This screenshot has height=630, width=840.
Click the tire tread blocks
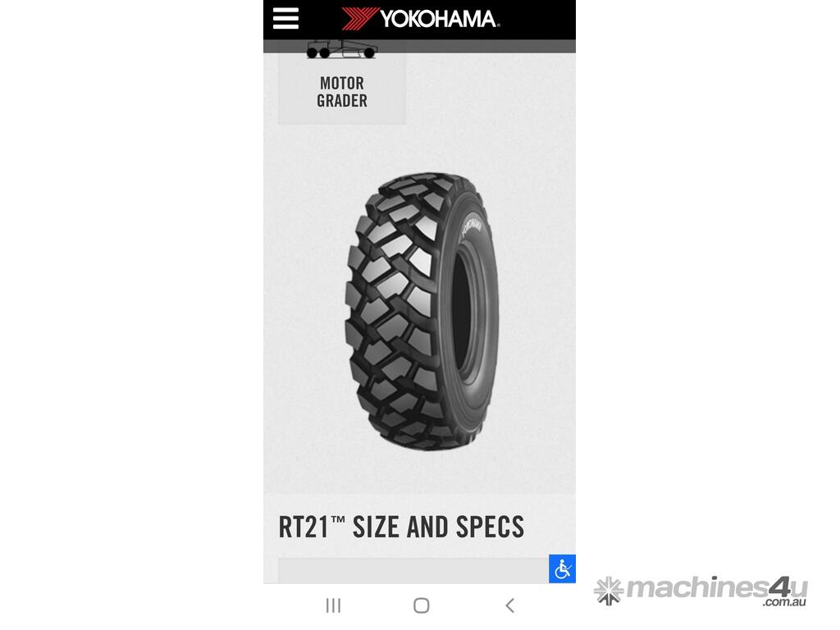pos(394,311)
